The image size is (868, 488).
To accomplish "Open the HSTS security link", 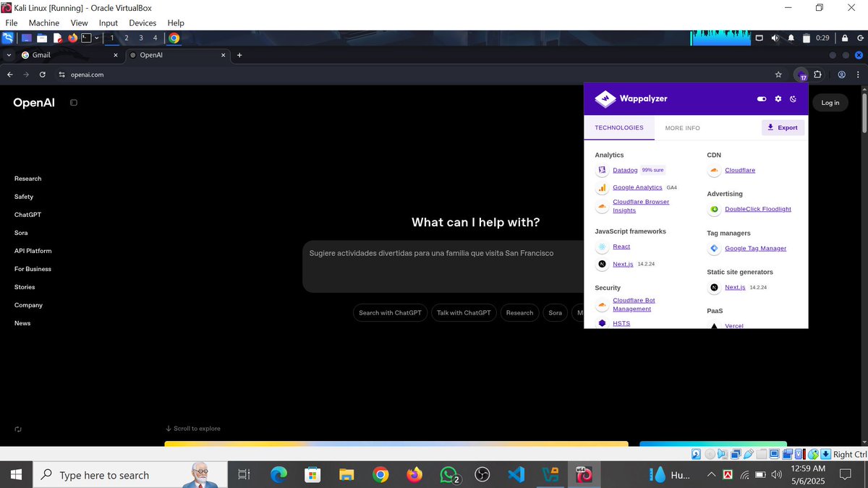I will (621, 323).
